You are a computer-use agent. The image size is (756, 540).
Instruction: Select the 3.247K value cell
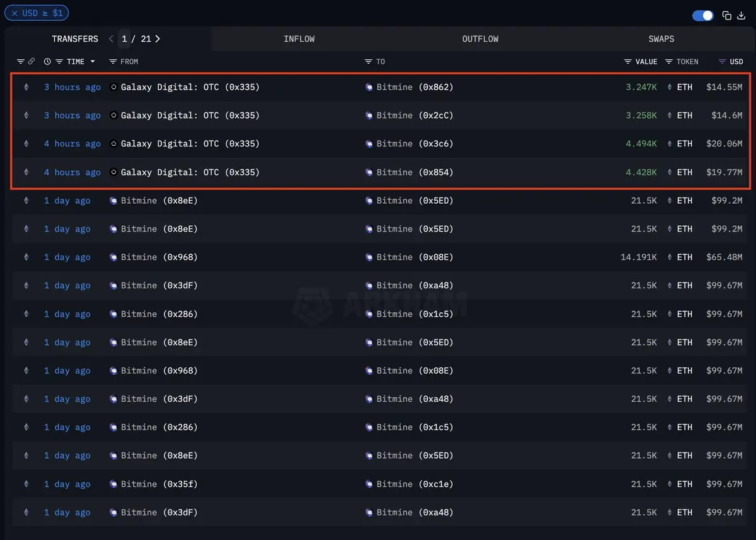coord(641,87)
